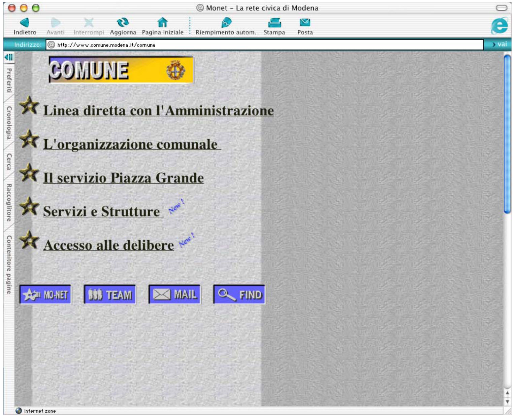Open search using the FIND button icon
This screenshot has height=420, width=516.
[x=239, y=294]
